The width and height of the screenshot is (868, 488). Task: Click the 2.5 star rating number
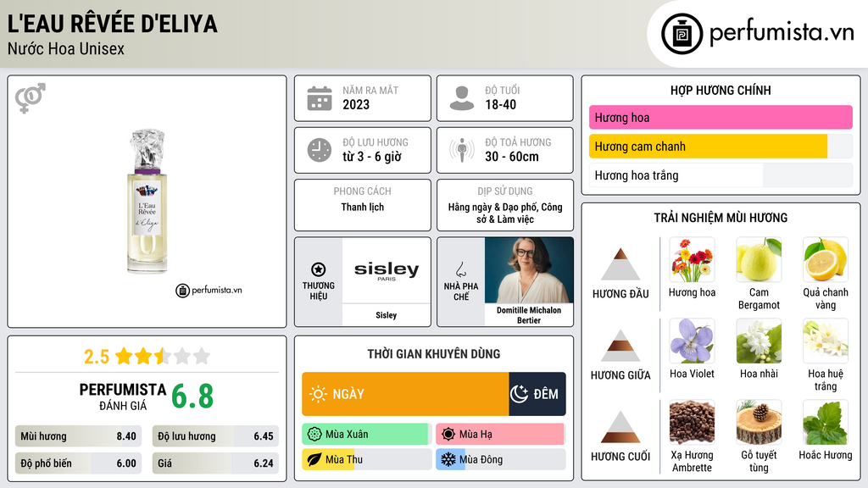coord(97,357)
